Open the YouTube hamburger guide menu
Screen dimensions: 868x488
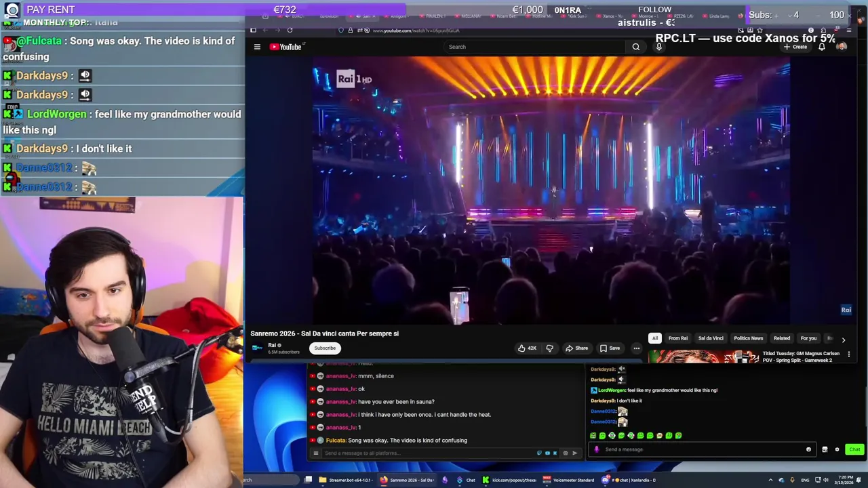257,47
